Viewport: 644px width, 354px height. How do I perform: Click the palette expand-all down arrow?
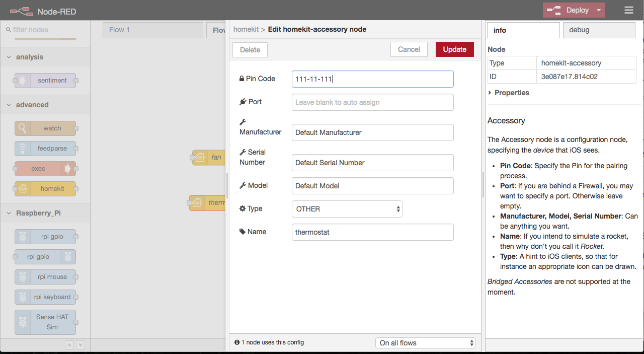pos(80,345)
